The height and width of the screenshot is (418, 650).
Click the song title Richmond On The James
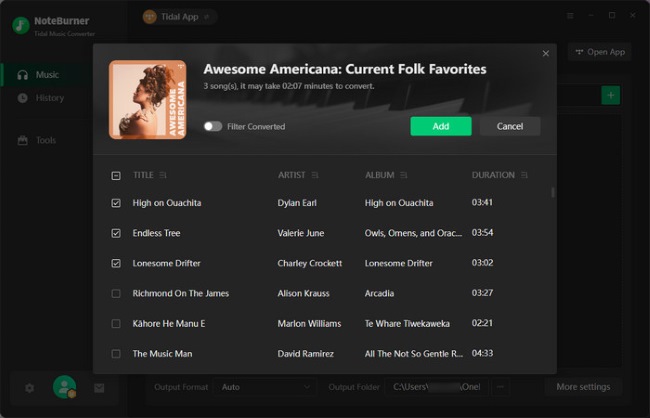181,294
